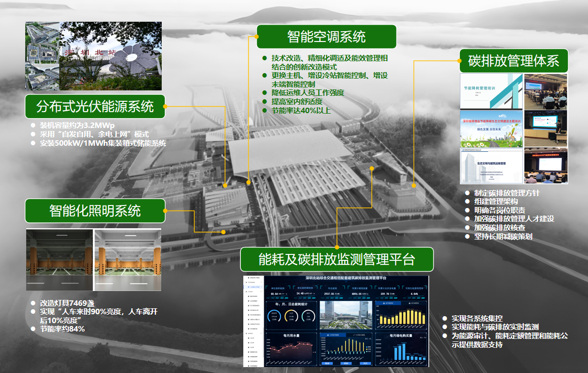Open the 生态文明与建筑运维管理 slide thumbnail
Viewport: 588px width, 373px height.
tap(491, 166)
